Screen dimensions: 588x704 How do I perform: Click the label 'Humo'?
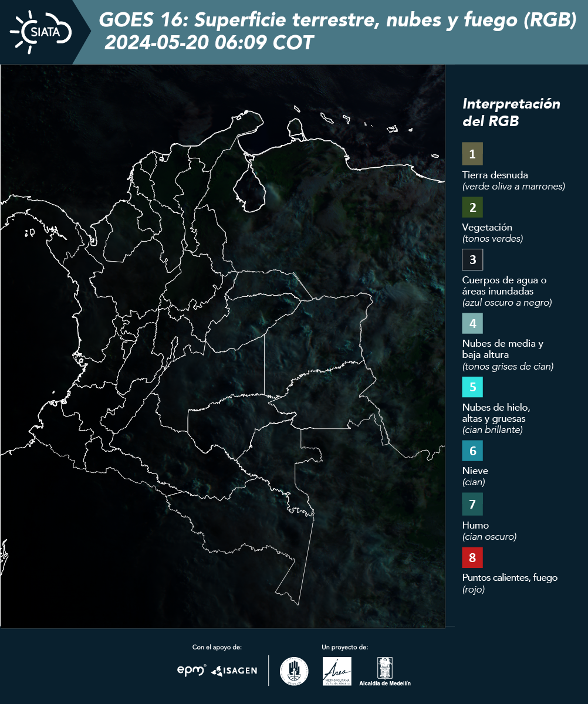click(x=475, y=525)
